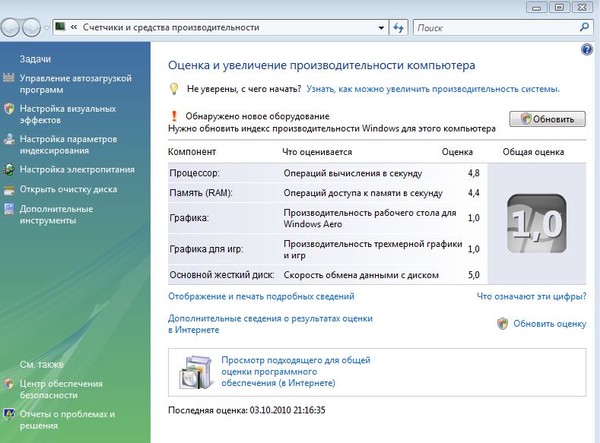
Task: Maximize the window
Action: (x=559, y=8)
